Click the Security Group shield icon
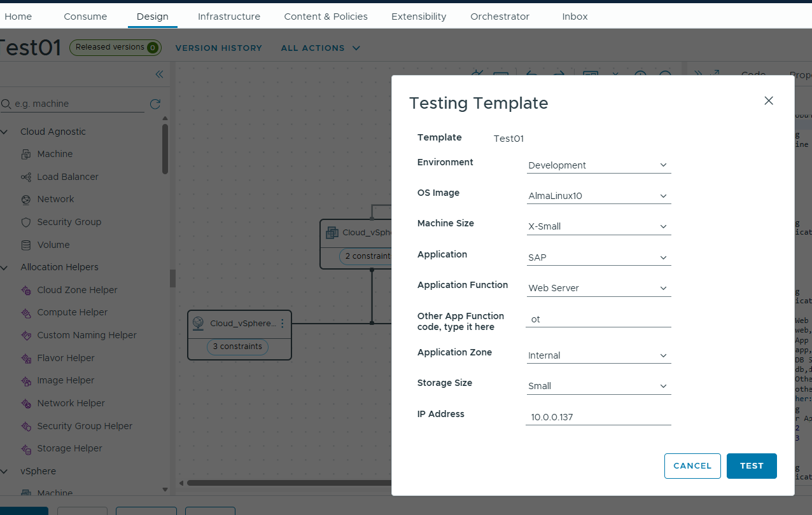The width and height of the screenshot is (812, 515). pyautogui.click(x=26, y=222)
